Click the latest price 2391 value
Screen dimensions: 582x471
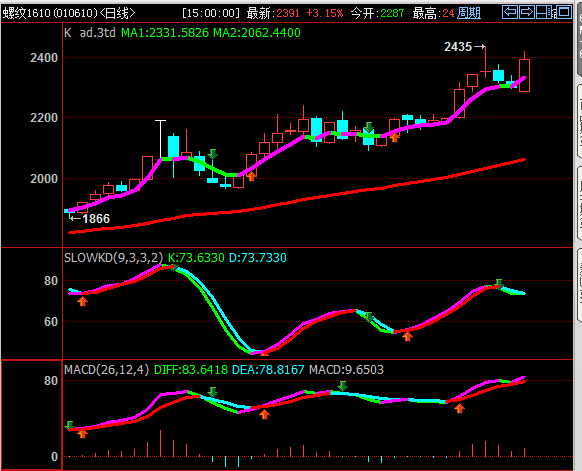pos(288,13)
